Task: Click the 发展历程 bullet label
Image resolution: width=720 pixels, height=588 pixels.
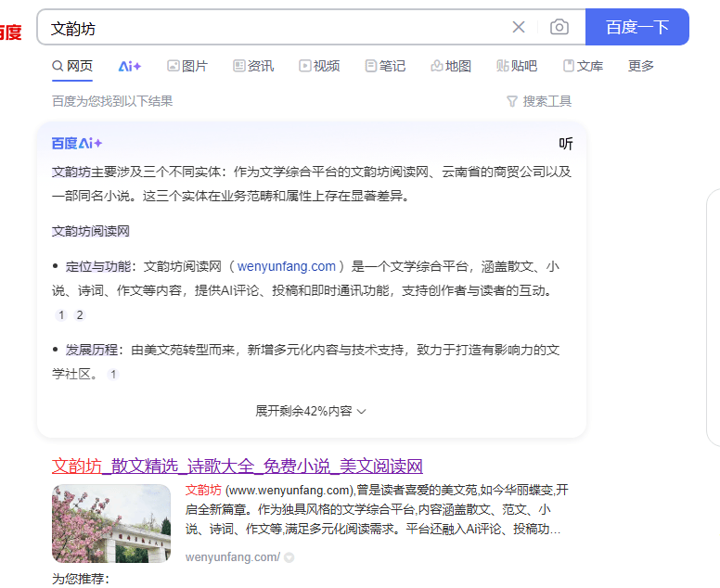Action: (91, 350)
